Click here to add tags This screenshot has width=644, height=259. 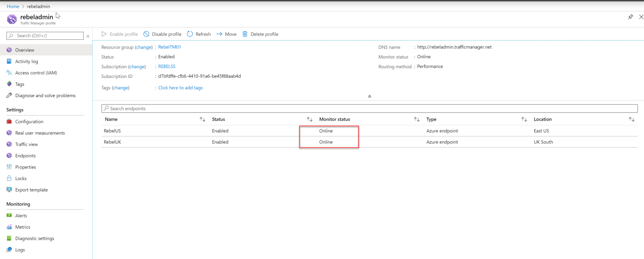180,88
